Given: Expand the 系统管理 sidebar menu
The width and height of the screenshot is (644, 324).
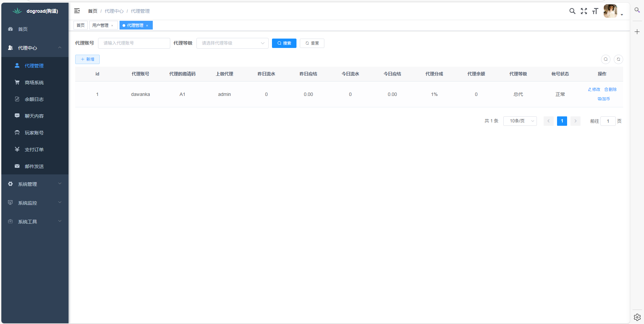Looking at the screenshot, I should click(35, 184).
